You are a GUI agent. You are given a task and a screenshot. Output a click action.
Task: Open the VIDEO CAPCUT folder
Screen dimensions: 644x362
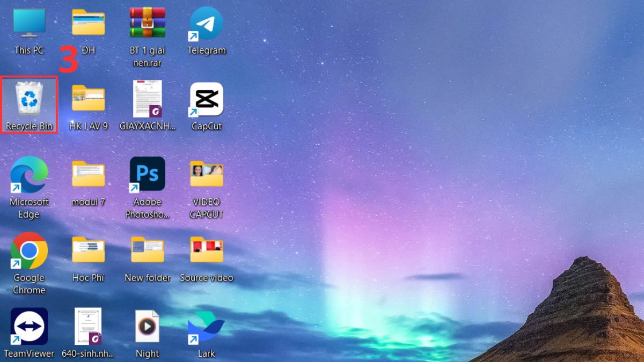click(206, 174)
